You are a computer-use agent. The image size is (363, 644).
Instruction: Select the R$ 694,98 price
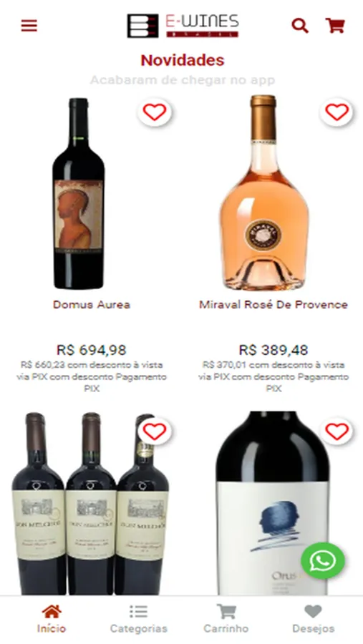[91, 351]
